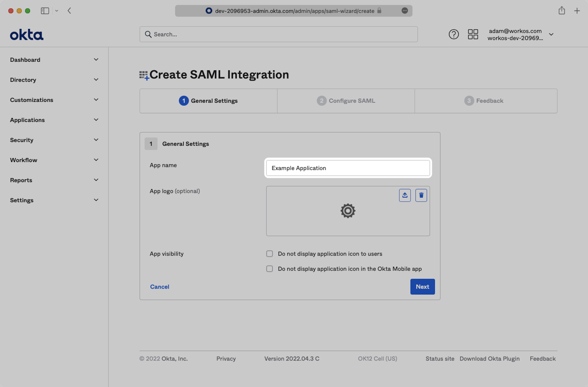The width and height of the screenshot is (588, 387).
Task: Select the Configure SAML step tab
Action: pyautogui.click(x=346, y=101)
